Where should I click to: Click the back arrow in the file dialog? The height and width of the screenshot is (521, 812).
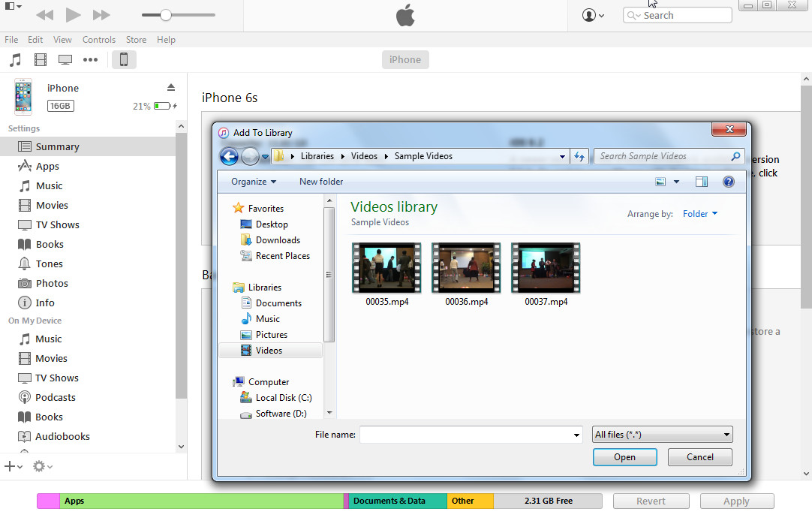point(229,156)
